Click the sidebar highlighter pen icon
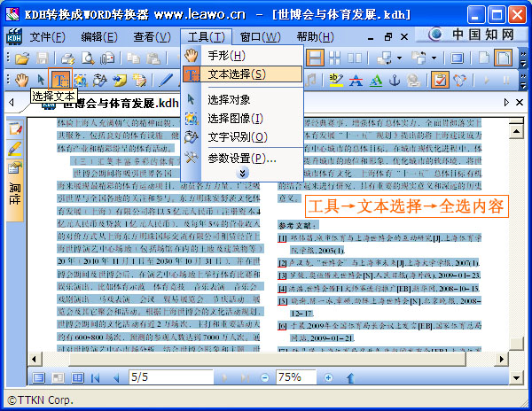 point(15,149)
